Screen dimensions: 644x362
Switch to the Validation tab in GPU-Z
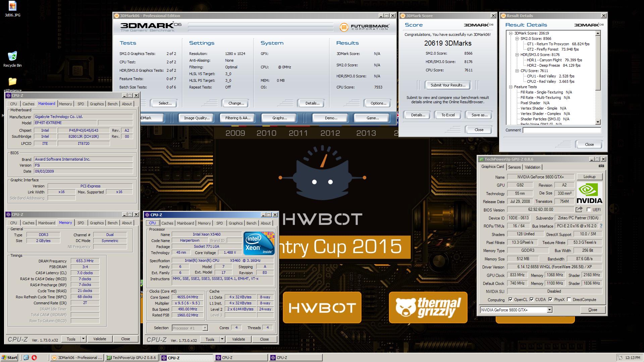coord(532,167)
